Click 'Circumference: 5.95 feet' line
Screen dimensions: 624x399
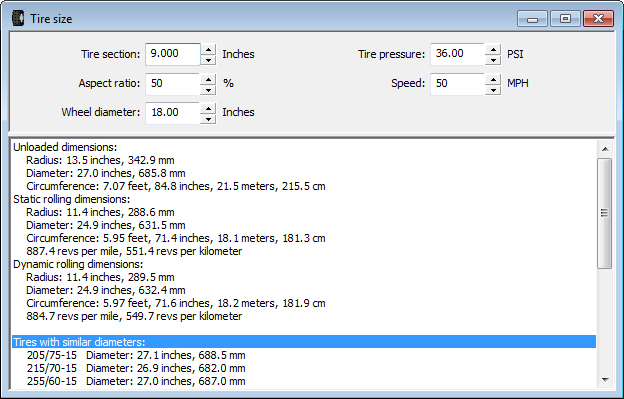click(176, 238)
